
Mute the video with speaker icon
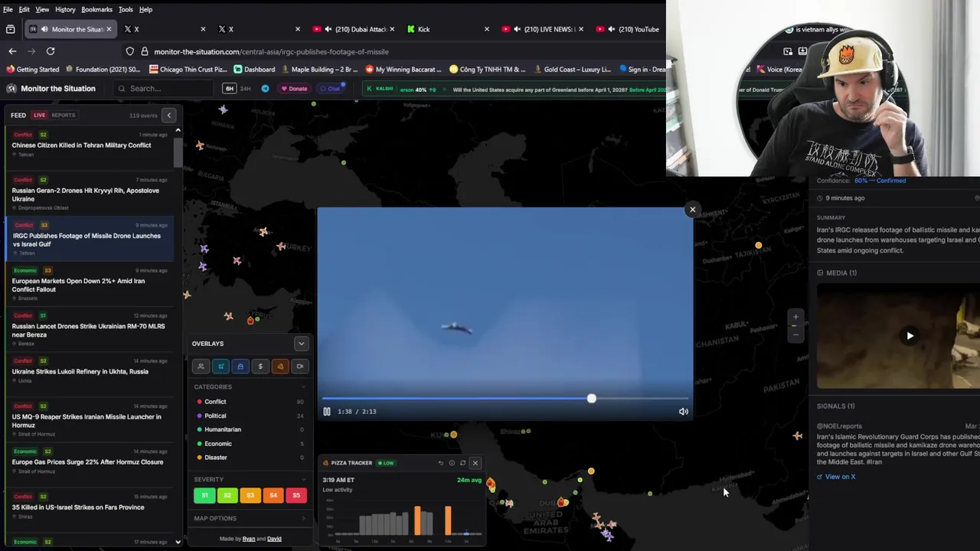pyautogui.click(x=684, y=412)
